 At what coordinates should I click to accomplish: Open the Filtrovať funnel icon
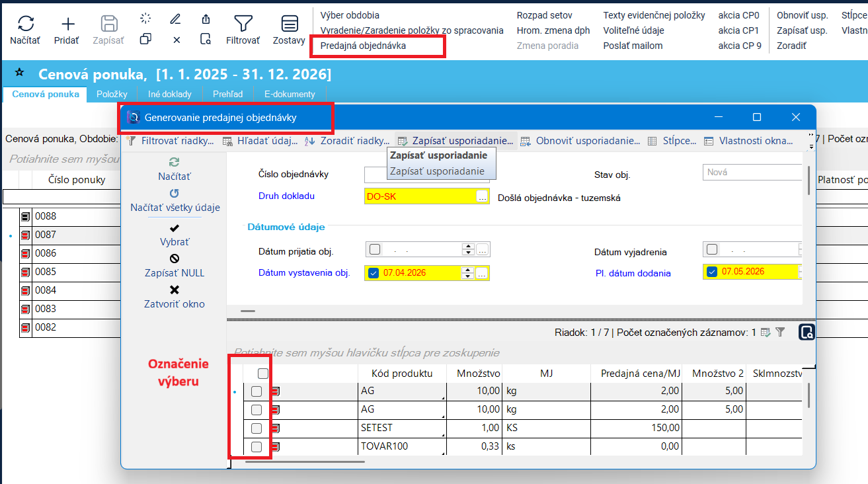[243, 24]
